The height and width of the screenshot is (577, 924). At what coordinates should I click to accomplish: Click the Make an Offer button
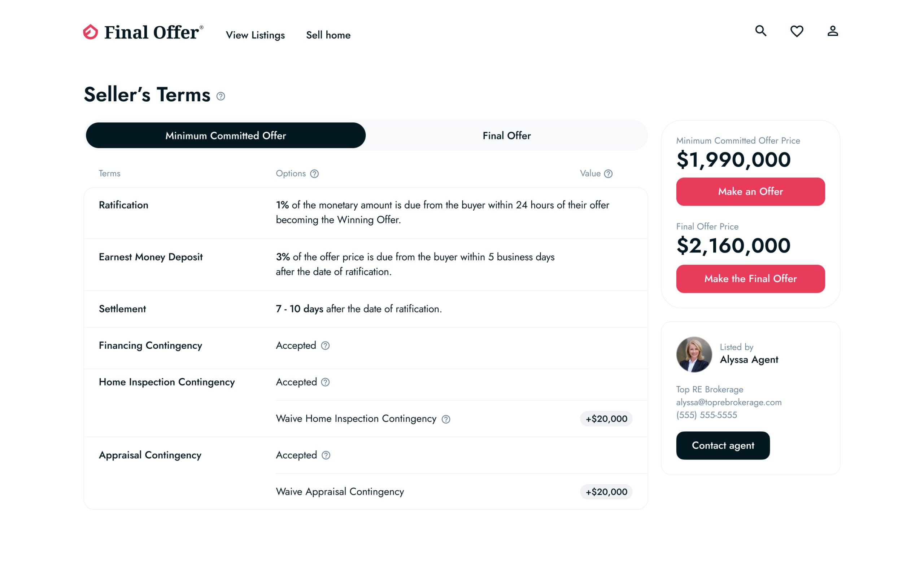pyautogui.click(x=750, y=191)
